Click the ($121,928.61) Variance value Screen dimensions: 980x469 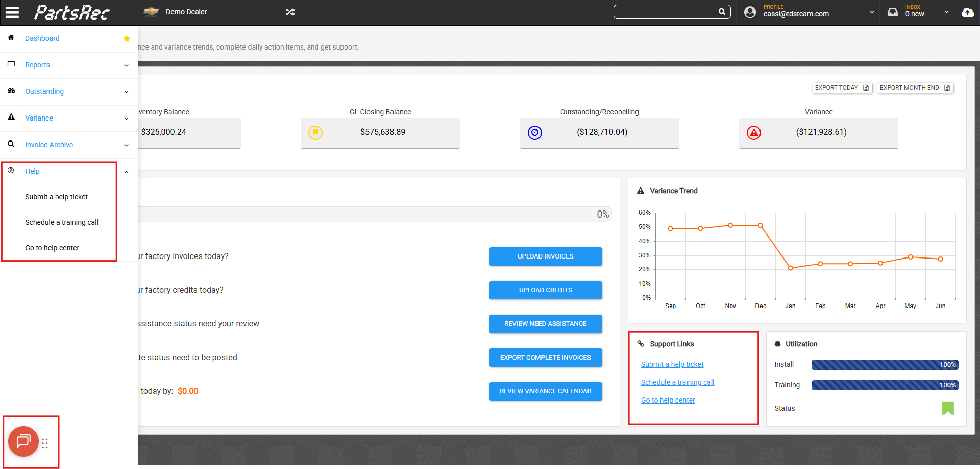[821, 132]
